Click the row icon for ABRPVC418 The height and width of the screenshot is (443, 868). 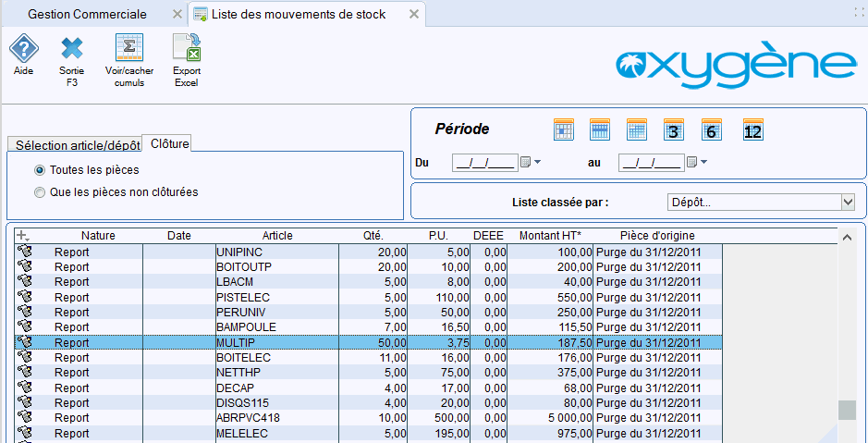point(24,417)
